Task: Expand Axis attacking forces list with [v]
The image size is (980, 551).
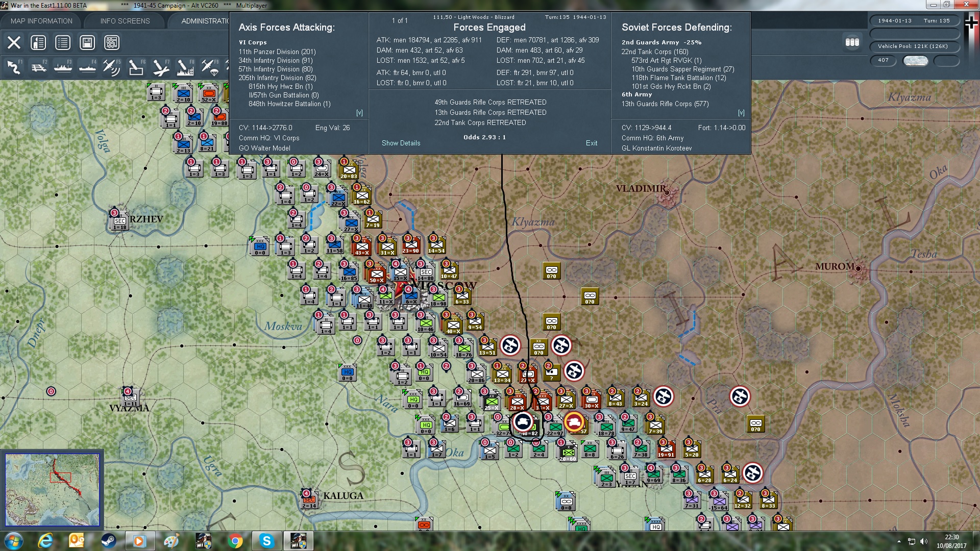Action: tap(359, 113)
